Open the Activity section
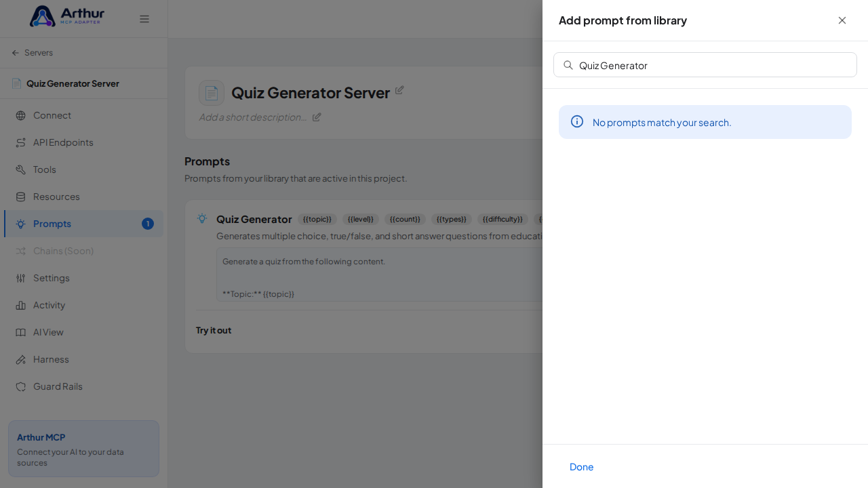The image size is (868, 488). coord(83,305)
